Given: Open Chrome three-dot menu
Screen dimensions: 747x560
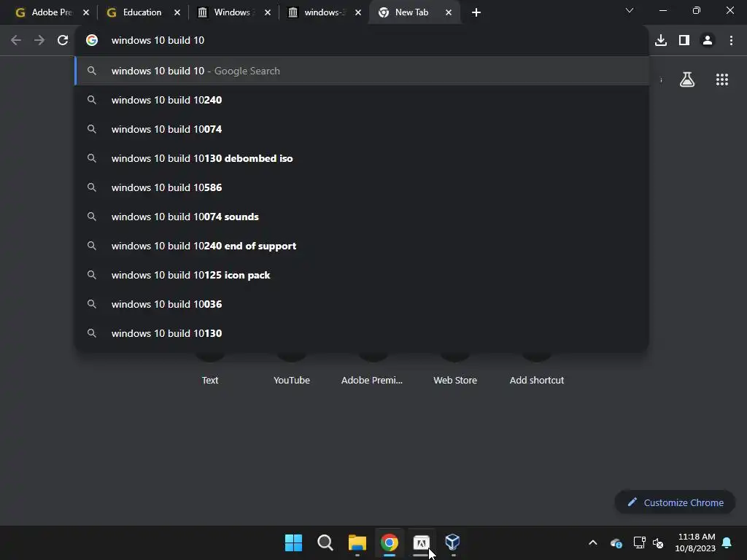Looking at the screenshot, I should 731,41.
